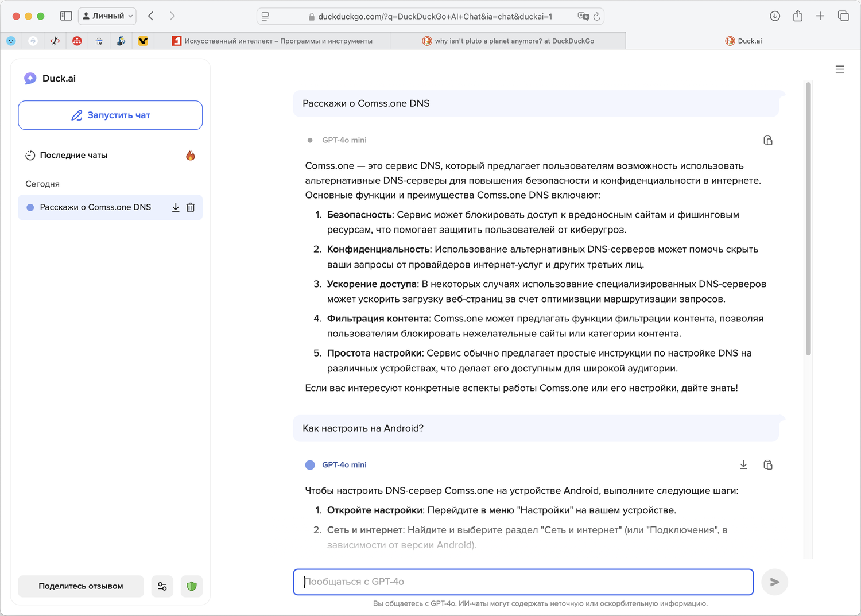Viewport: 861px width, 616px height.
Task: Delete the Comss.one DNS chat
Action: pyautogui.click(x=191, y=207)
